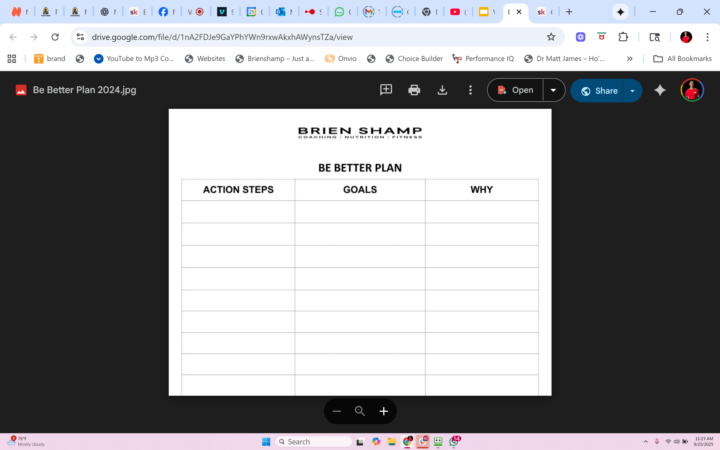Open File Explorer from the taskbar
This screenshot has width=720, height=450.
(x=391, y=442)
